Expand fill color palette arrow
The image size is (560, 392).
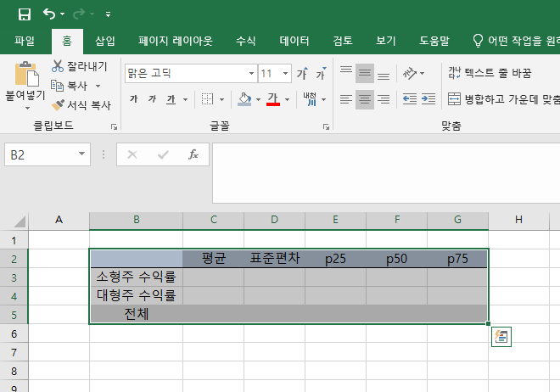point(258,99)
